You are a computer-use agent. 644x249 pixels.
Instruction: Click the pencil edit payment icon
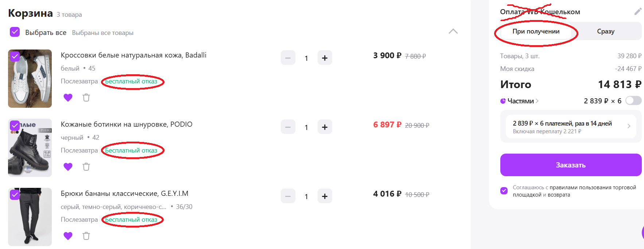[638, 12]
